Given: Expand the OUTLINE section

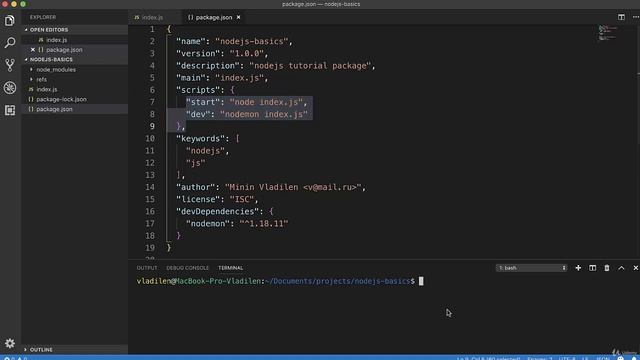Looking at the screenshot, I should [41, 350].
